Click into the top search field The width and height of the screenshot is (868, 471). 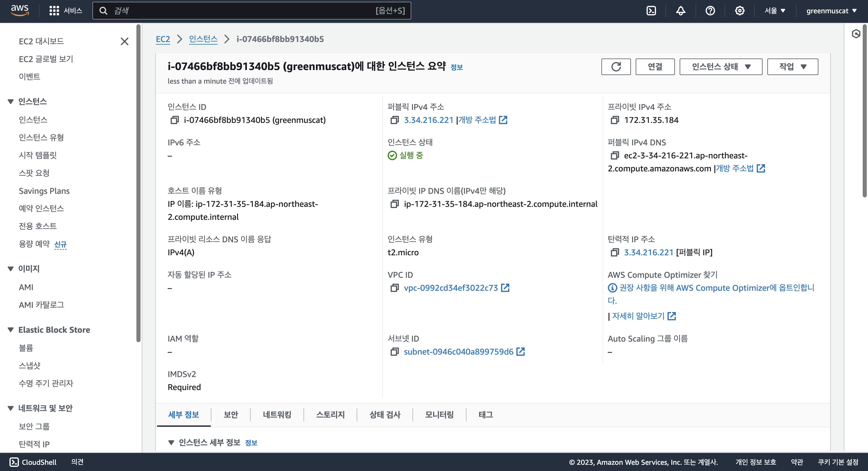[243, 11]
